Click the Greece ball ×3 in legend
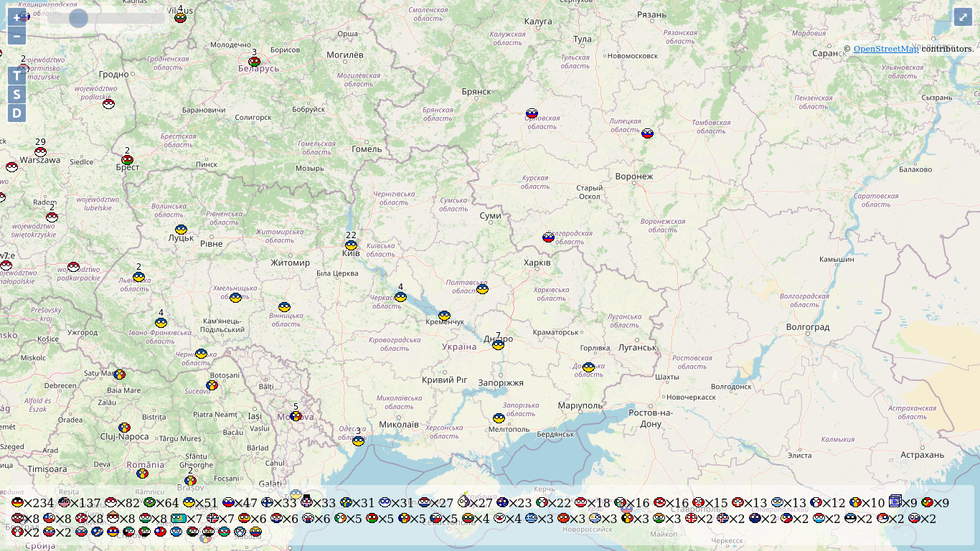Viewport: 980px width, 551px height. pos(531,519)
